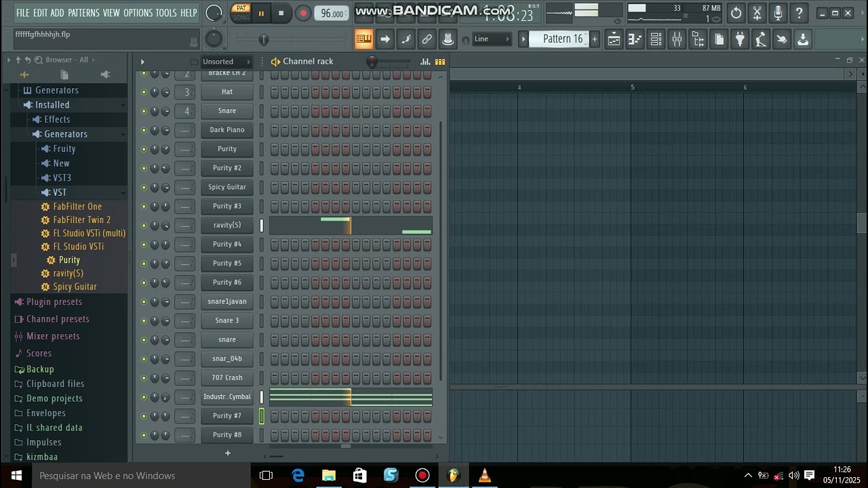Toggle the stamp tool icon

tap(448, 39)
